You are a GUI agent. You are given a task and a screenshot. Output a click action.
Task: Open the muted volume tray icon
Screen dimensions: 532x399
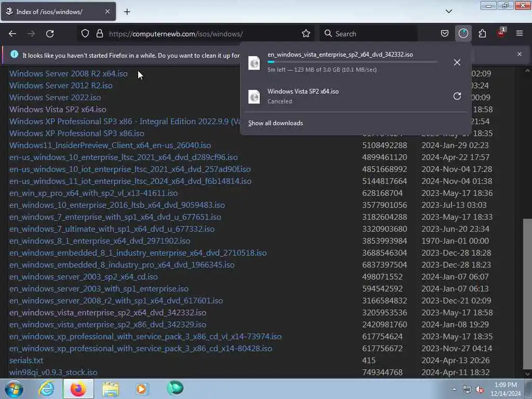point(480,389)
